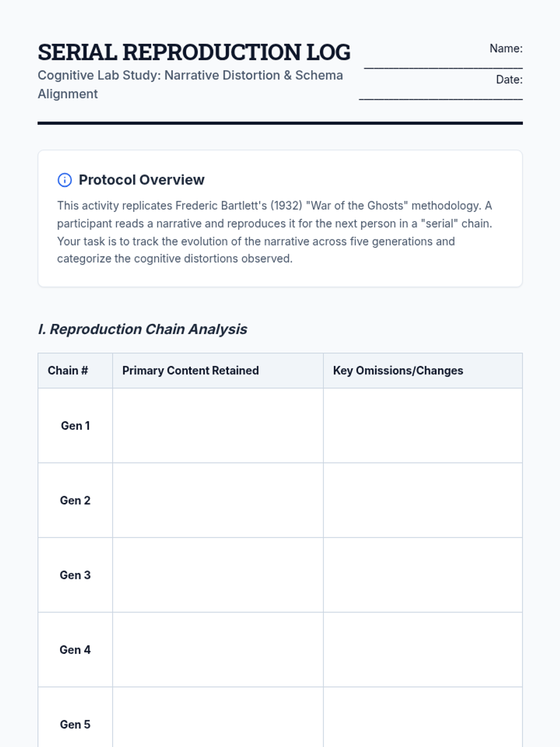The image size is (560, 747).
Task: Click Gen 1 Primary Content Retained cell
Action: [x=218, y=426]
